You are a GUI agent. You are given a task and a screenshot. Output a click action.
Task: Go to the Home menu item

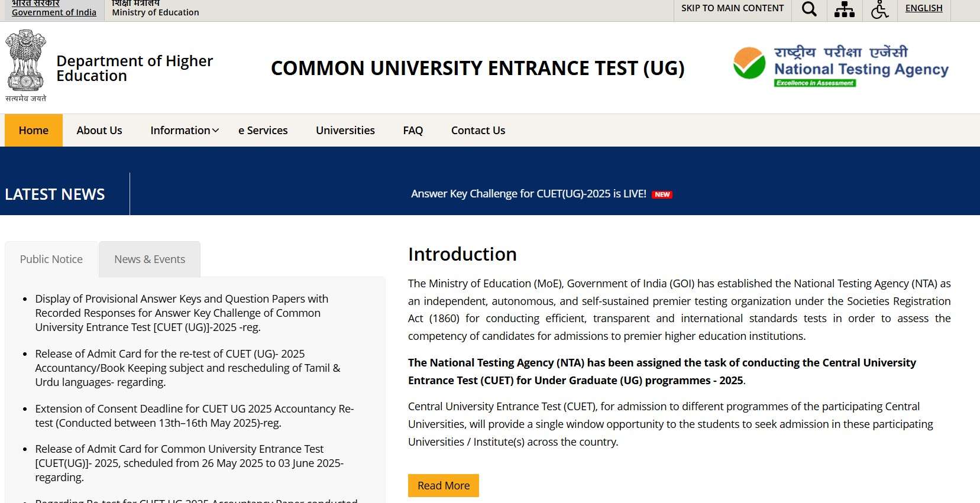34,130
